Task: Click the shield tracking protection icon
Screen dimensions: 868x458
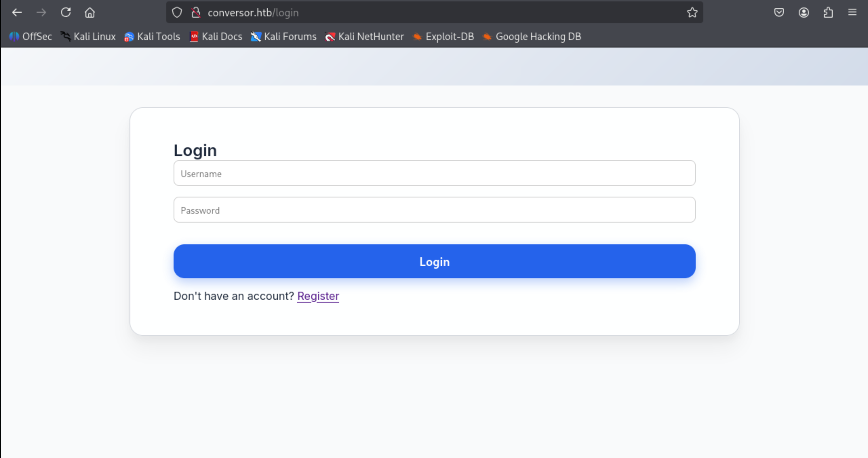Action: click(x=177, y=12)
